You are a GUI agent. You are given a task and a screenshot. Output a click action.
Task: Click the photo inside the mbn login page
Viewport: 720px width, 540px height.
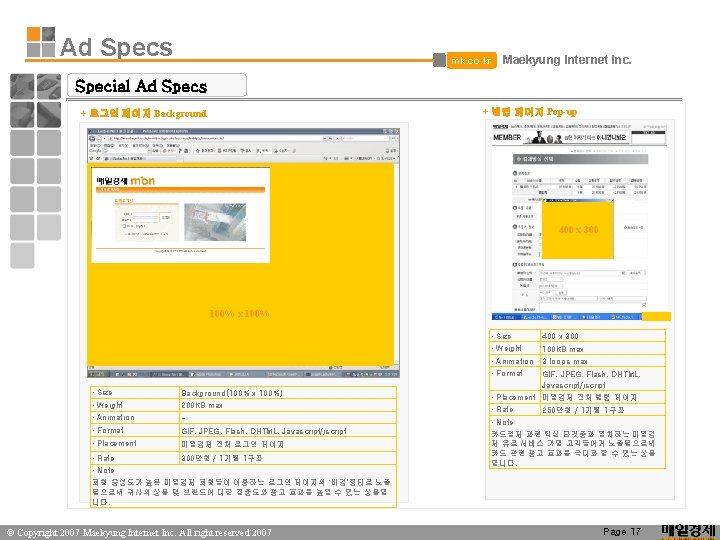coord(215,222)
